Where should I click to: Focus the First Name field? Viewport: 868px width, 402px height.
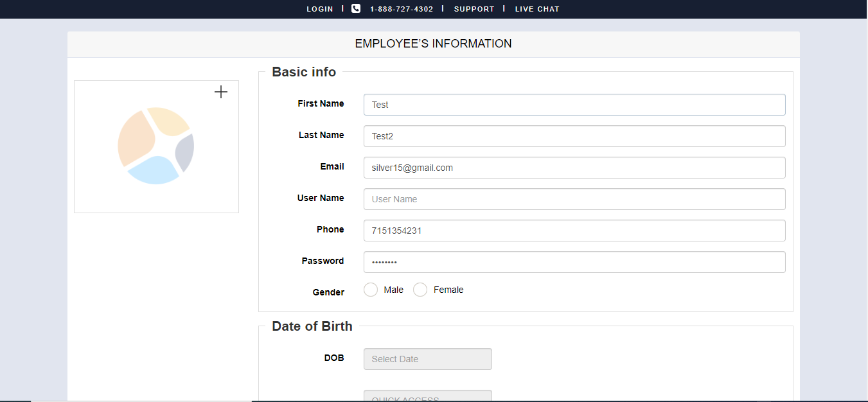click(x=574, y=105)
